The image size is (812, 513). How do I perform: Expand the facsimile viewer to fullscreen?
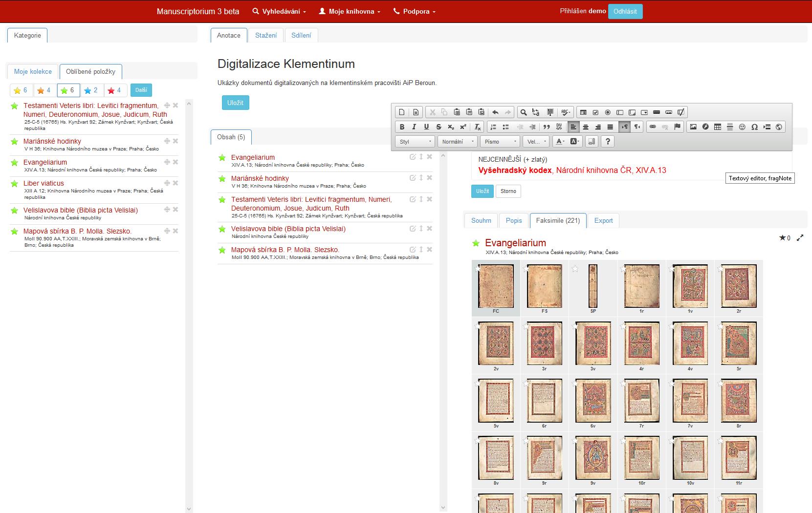pyautogui.click(x=800, y=238)
